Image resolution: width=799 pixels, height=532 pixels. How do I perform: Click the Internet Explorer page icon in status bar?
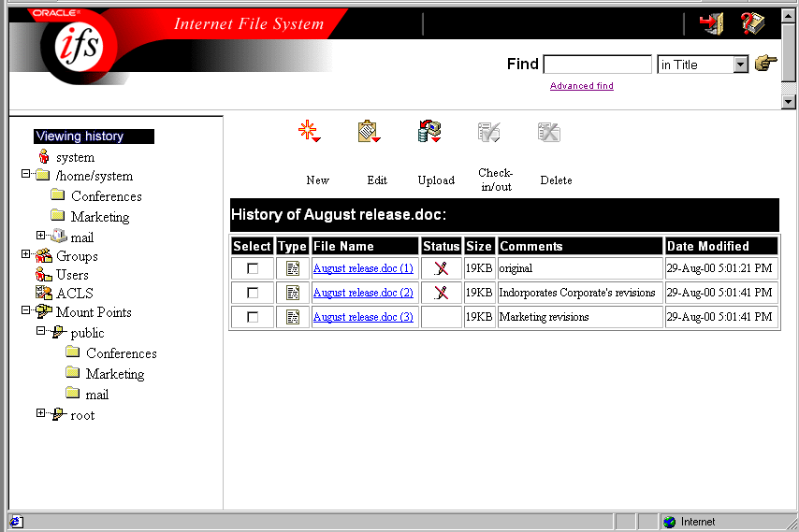(x=16, y=522)
